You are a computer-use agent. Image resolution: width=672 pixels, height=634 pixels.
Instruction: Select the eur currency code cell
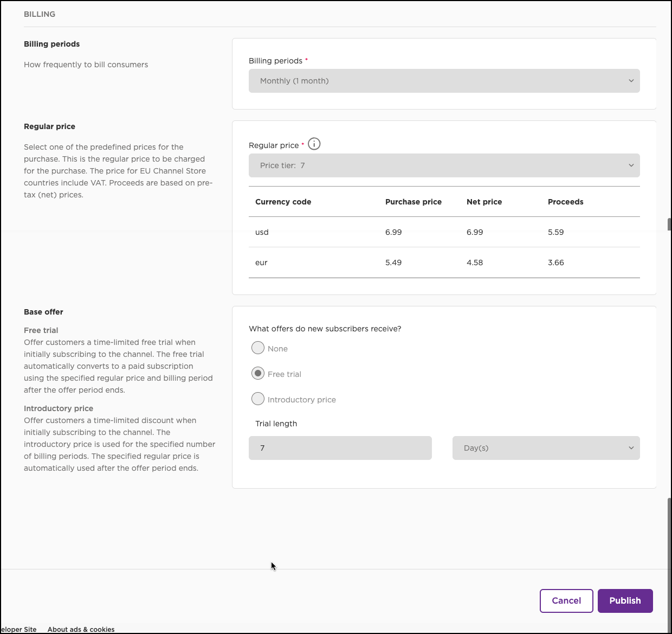(x=261, y=262)
